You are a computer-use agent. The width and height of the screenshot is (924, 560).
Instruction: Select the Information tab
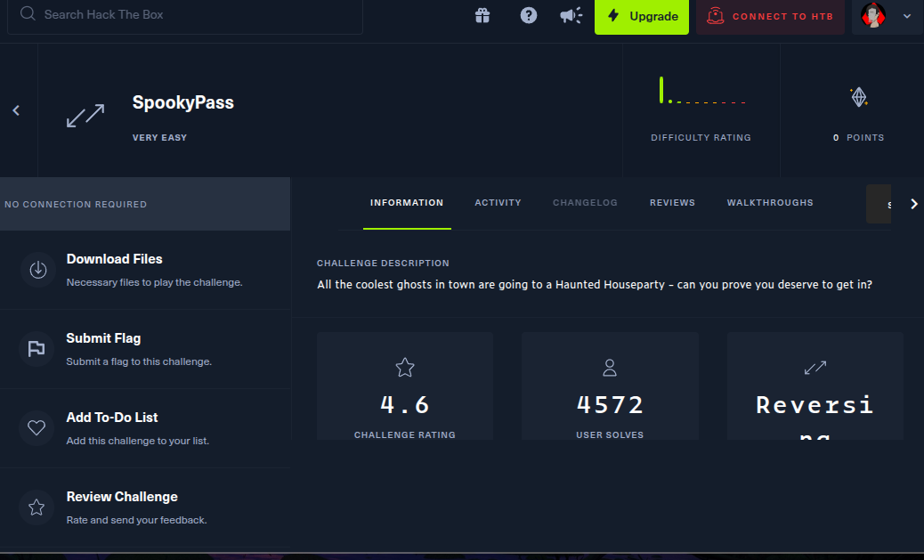tap(407, 203)
